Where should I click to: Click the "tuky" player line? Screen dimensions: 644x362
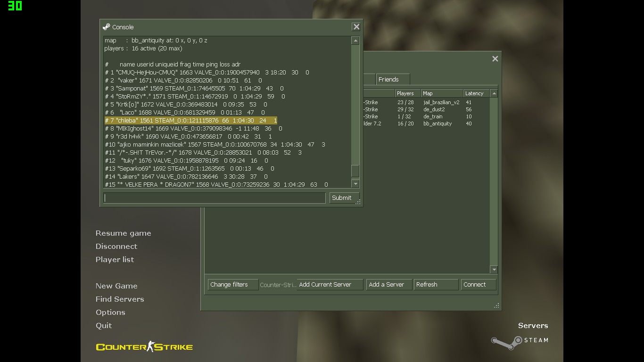187,161
